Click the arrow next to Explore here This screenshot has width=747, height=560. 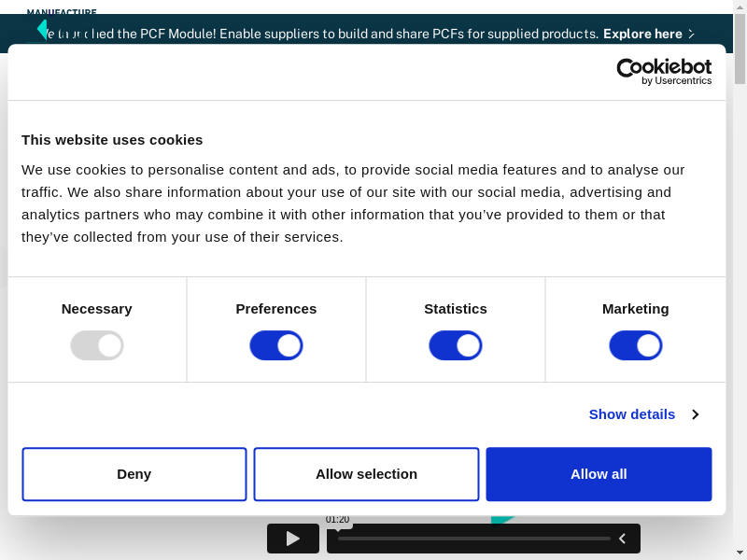click(691, 34)
